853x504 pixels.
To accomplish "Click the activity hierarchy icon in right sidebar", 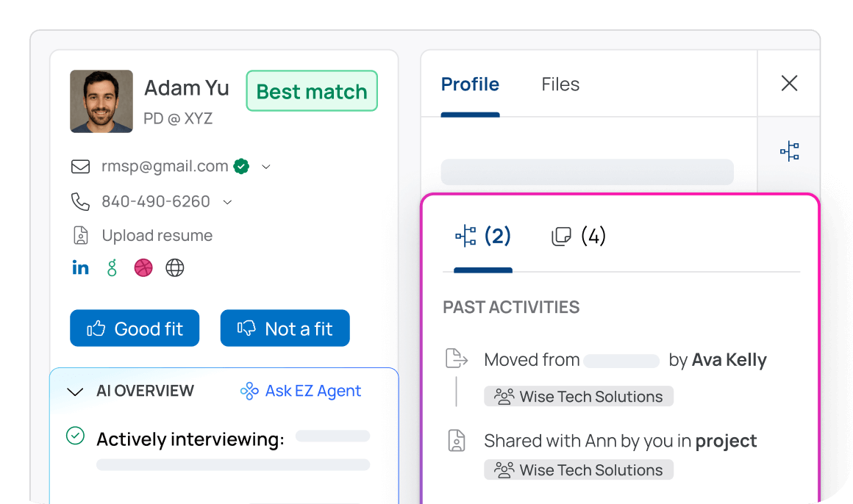I will [790, 152].
